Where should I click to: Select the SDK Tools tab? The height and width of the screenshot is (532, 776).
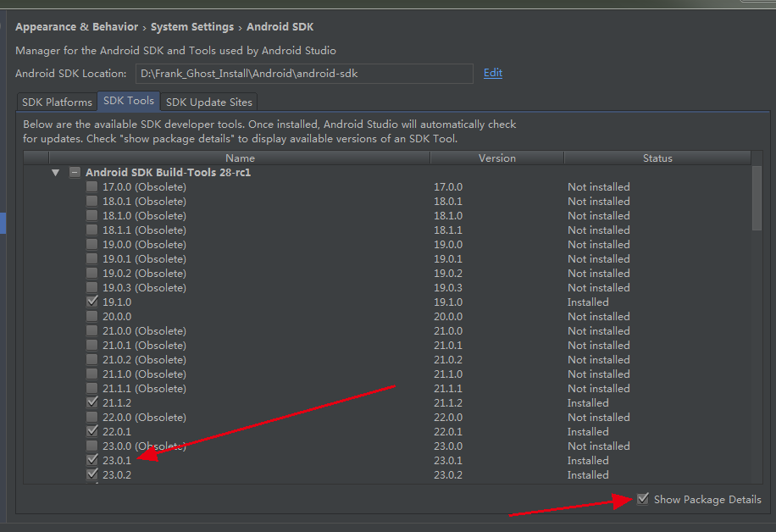[x=129, y=101]
